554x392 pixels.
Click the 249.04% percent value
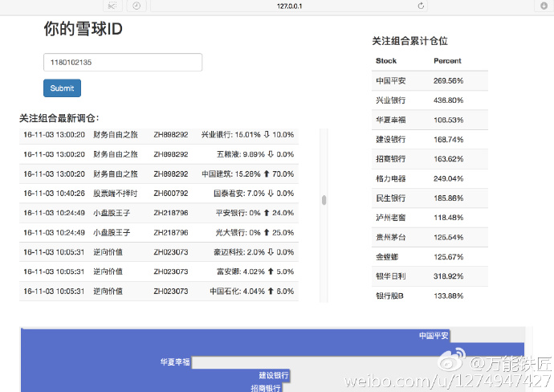pyautogui.click(x=448, y=178)
